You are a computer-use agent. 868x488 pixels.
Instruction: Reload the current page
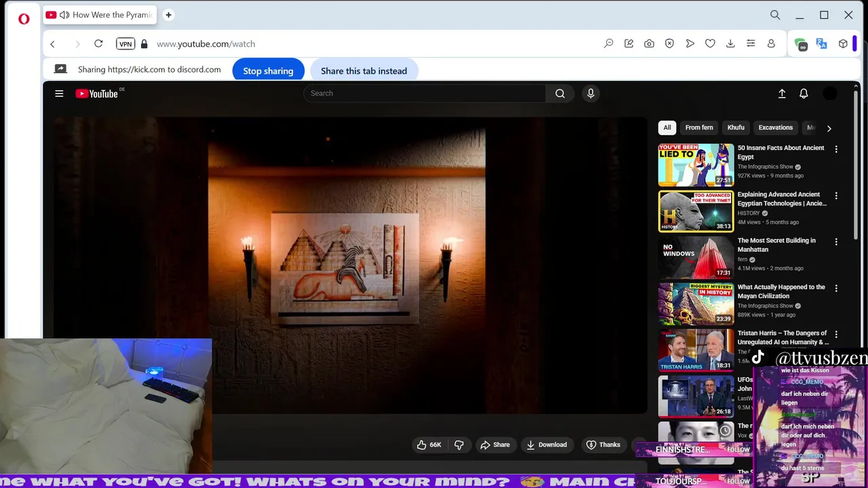coord(98,44)
